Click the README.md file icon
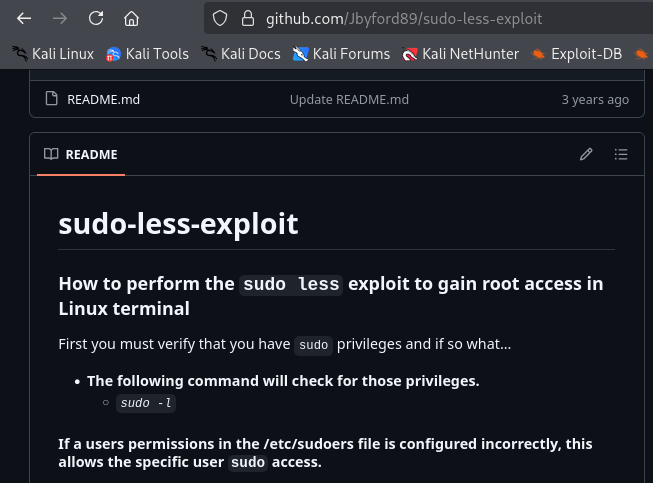 point(52,99)
